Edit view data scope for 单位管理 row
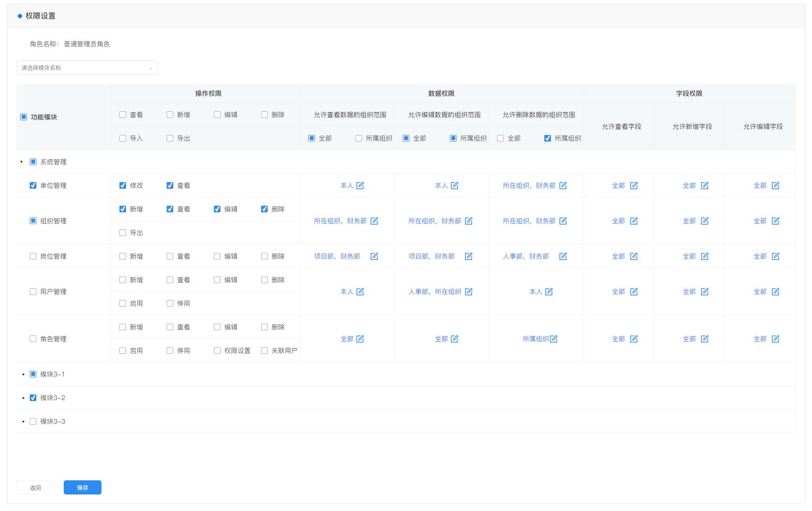 click(360, 185)
